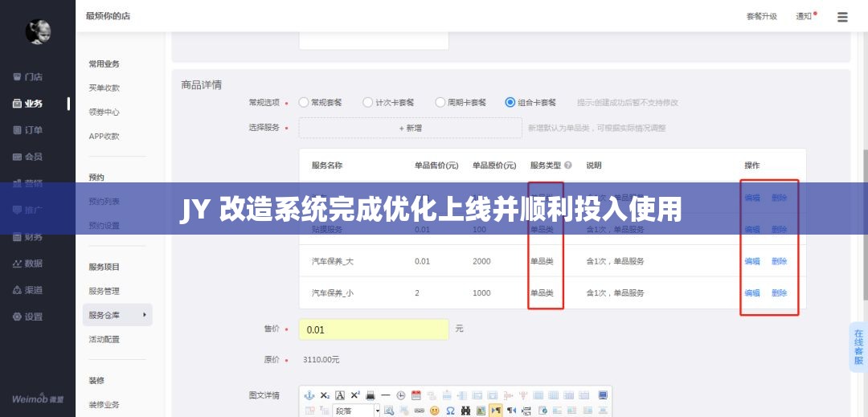Edit the 汽车保养_大 service row
868x417 pixels.
coord(751,261)
